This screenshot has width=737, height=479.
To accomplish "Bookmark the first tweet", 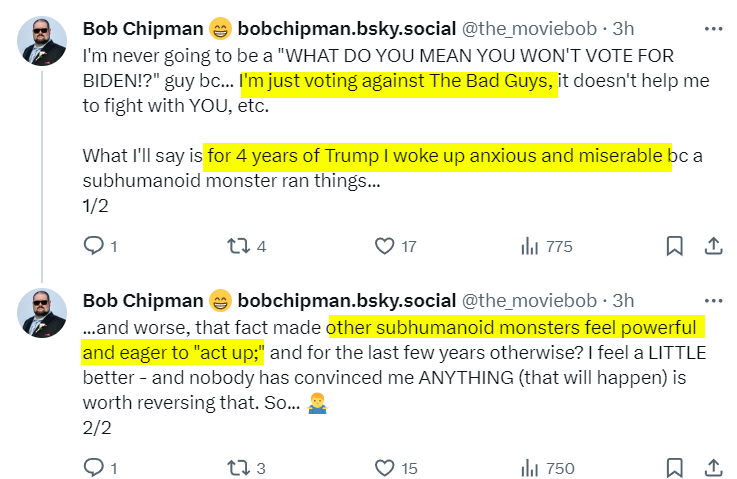I will [x=675, y=246].
